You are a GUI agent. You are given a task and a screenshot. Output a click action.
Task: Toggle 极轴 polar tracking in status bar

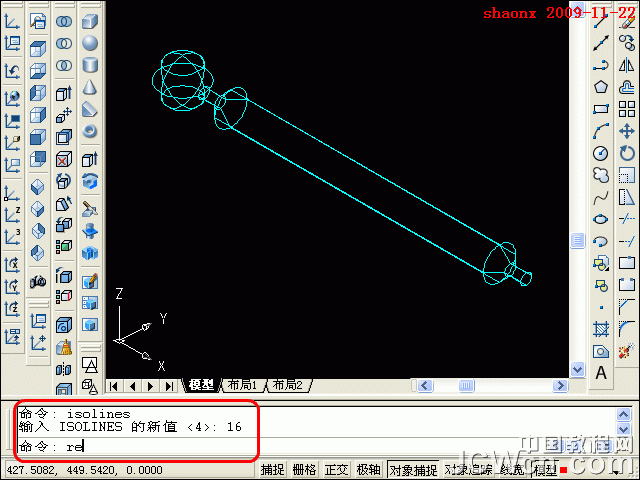coord(368,470)
